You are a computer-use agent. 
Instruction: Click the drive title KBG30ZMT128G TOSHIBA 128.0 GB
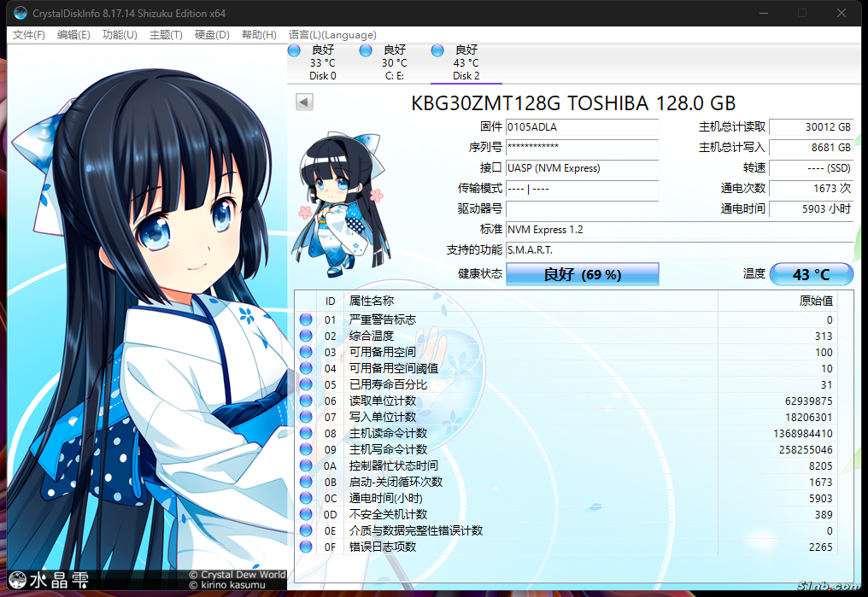coord(573,102)
